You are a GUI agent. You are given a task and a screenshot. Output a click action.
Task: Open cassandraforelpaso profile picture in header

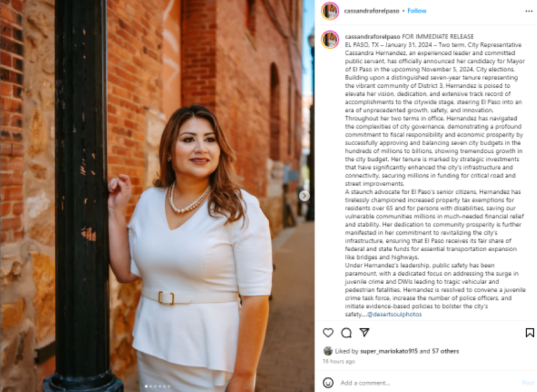(x=330, y=11)
